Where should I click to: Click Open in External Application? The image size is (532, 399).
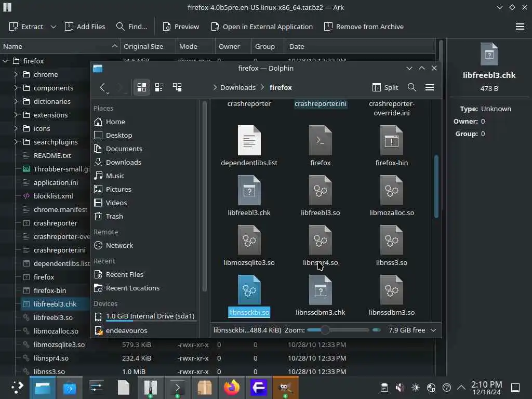(x=262, y=26)
